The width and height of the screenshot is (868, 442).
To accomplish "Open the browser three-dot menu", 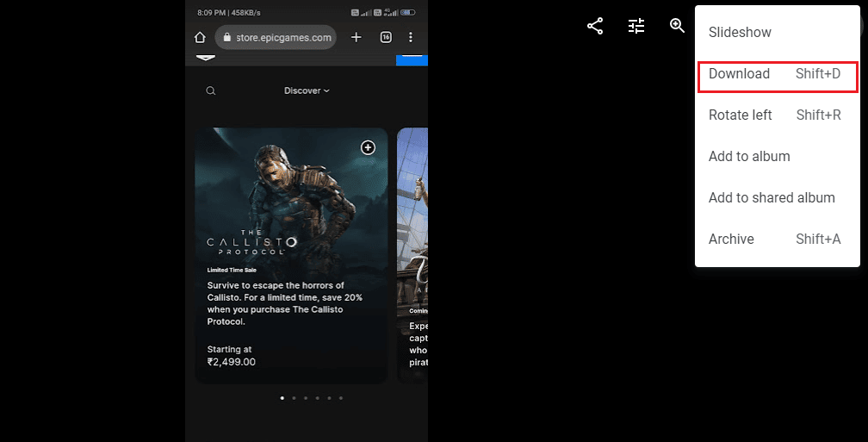I will [410, 37].
